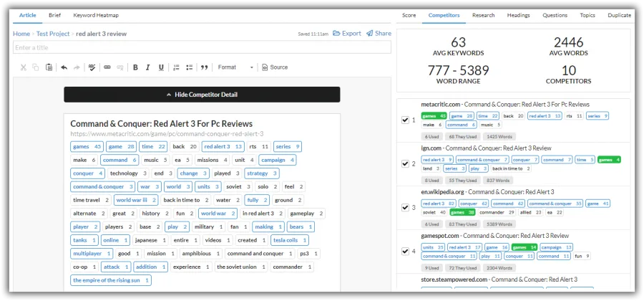Open the Headings tab

click(518, 15)
